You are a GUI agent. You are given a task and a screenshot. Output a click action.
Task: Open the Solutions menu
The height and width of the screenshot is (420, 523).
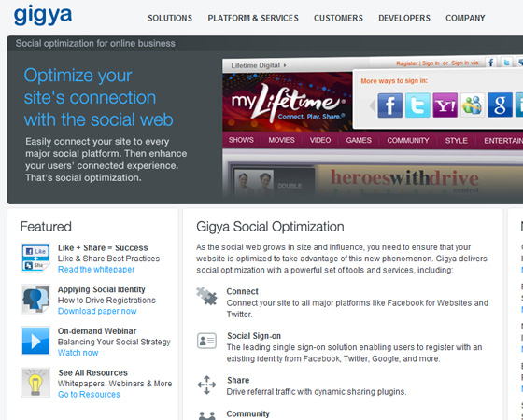pos(170,18)
